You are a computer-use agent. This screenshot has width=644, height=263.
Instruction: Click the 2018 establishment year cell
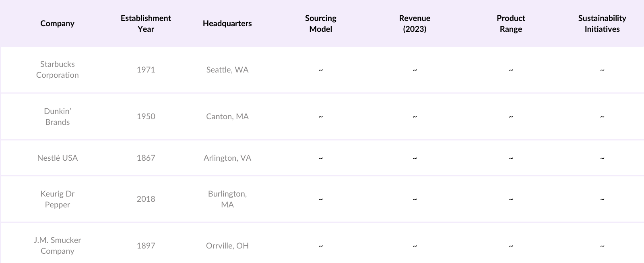(x=146, y=199)
